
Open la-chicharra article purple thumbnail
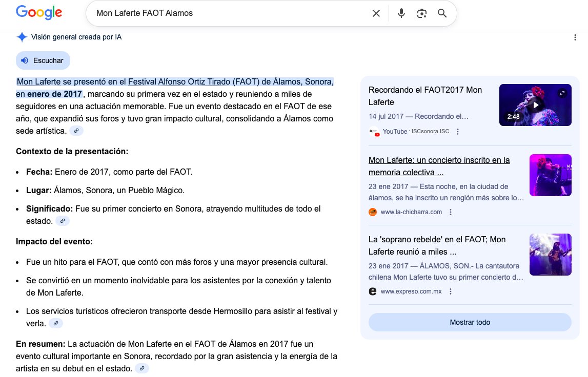550,175
